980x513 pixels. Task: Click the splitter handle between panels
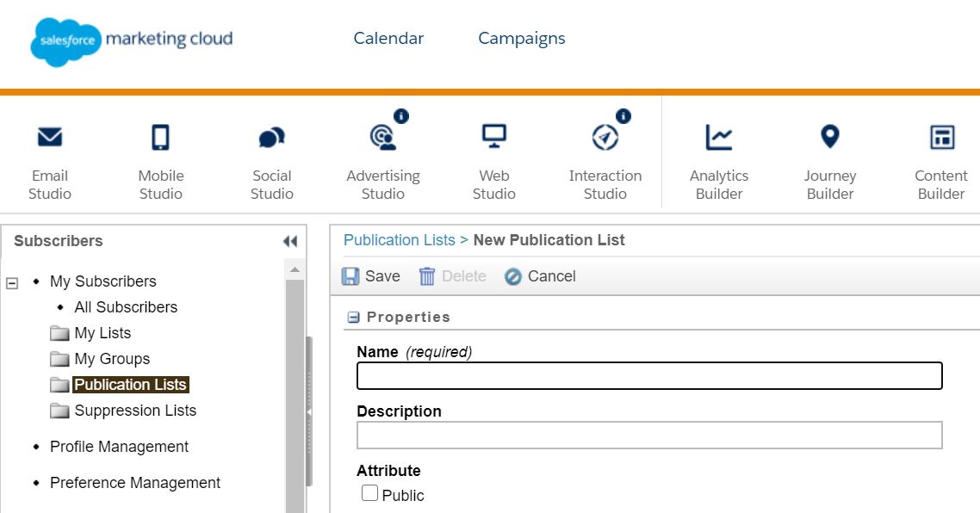coord(309,411)
